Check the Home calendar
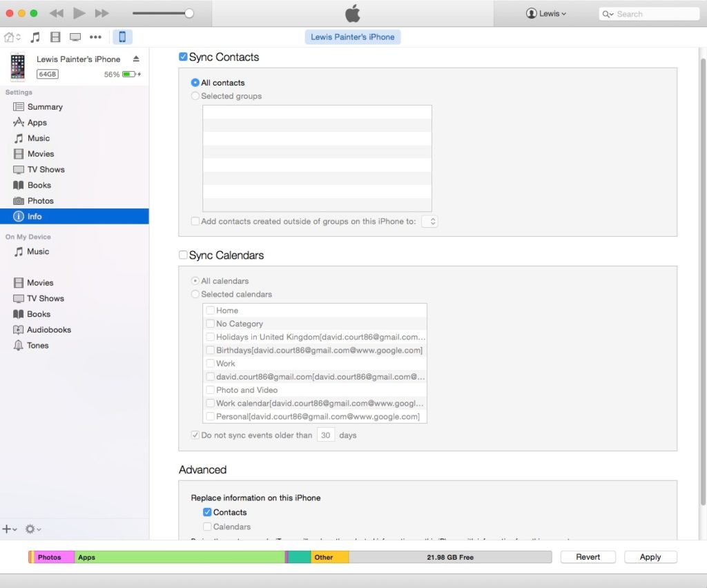 (x=210, y=311)
